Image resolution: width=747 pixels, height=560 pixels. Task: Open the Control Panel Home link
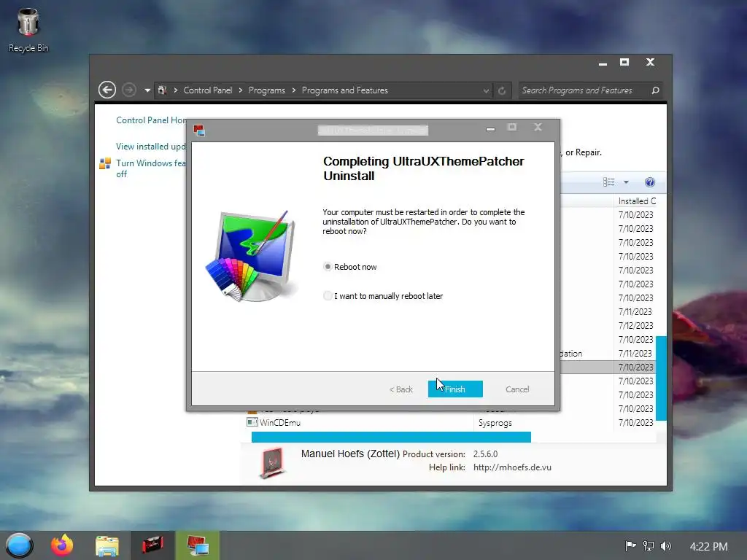(151, 120)
